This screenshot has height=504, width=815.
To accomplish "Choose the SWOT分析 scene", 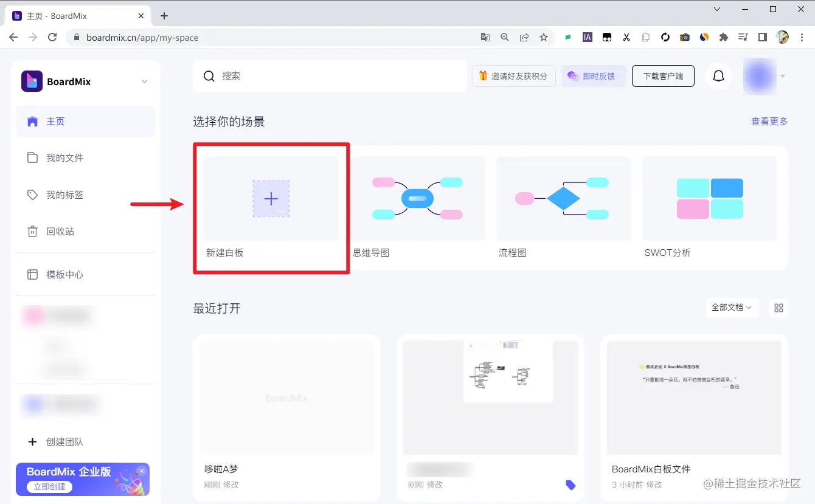I will [x=710, y=208].
